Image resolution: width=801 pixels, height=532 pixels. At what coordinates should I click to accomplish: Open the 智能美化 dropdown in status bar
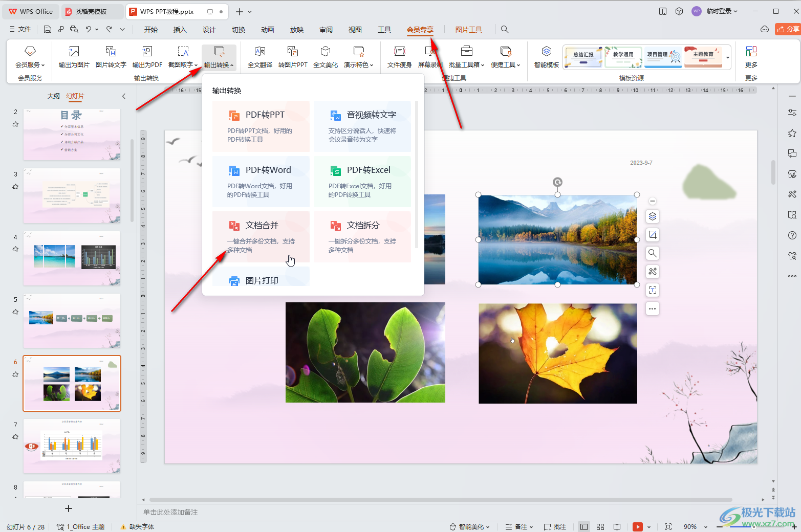(470, 526)
